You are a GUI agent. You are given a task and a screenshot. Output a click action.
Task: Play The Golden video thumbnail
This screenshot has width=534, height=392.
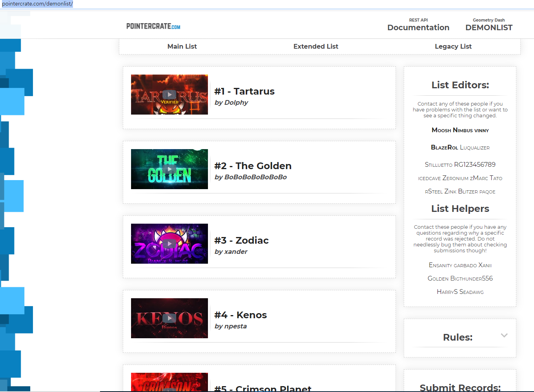[x=169, y=169]
